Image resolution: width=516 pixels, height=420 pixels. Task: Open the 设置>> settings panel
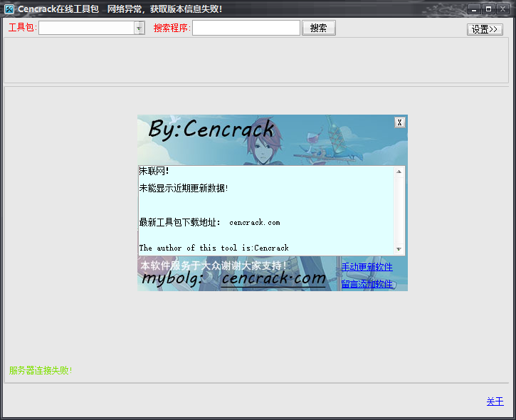pos(485,29)
